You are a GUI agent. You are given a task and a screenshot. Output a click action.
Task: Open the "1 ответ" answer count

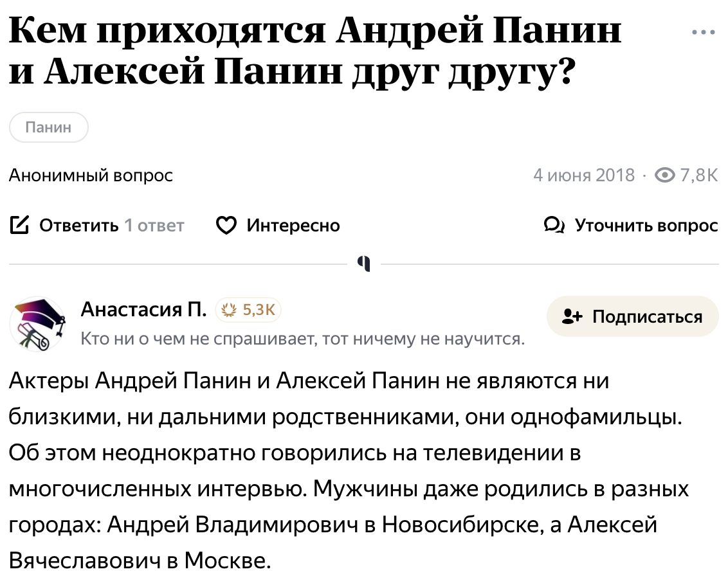(x=154, y=226)
